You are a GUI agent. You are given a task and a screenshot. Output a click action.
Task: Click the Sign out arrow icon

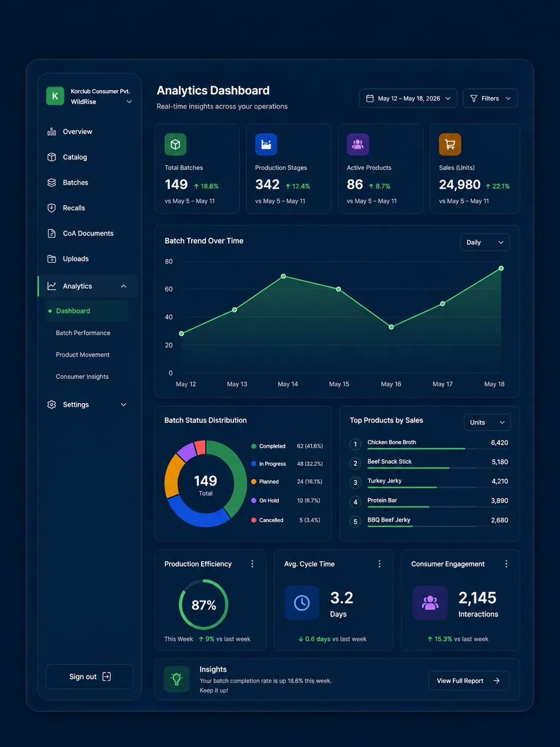tap(107, 676)
